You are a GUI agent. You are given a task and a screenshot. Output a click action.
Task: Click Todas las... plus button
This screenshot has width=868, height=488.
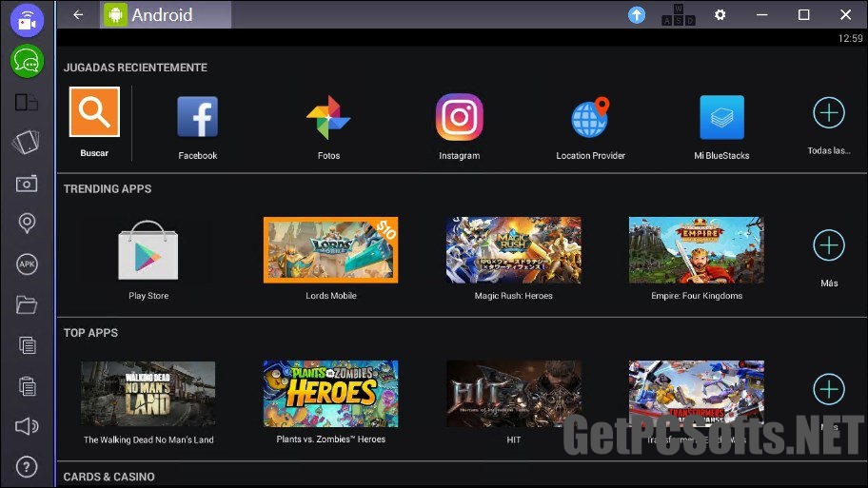coord(829,113)
